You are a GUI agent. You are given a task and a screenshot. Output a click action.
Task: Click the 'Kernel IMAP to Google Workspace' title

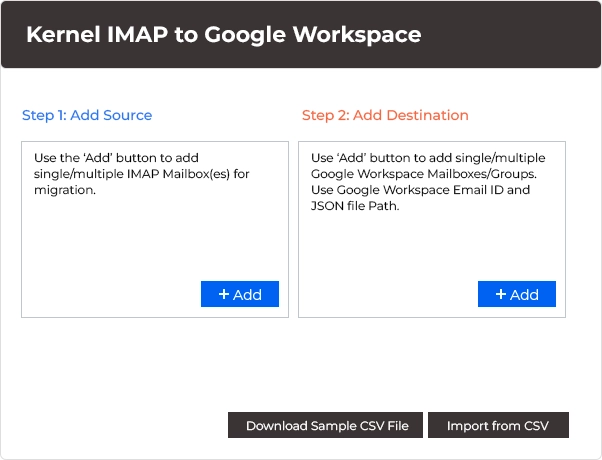pyautogui.click(x=223, y=35)
